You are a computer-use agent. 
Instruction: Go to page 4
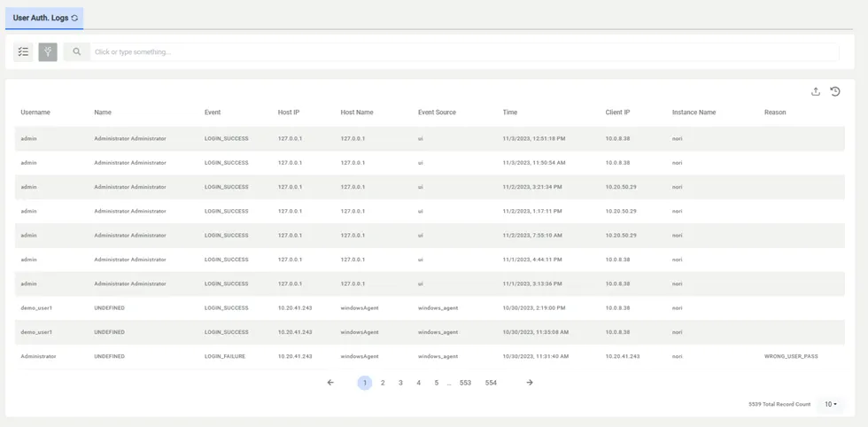(x=418, y=383)
